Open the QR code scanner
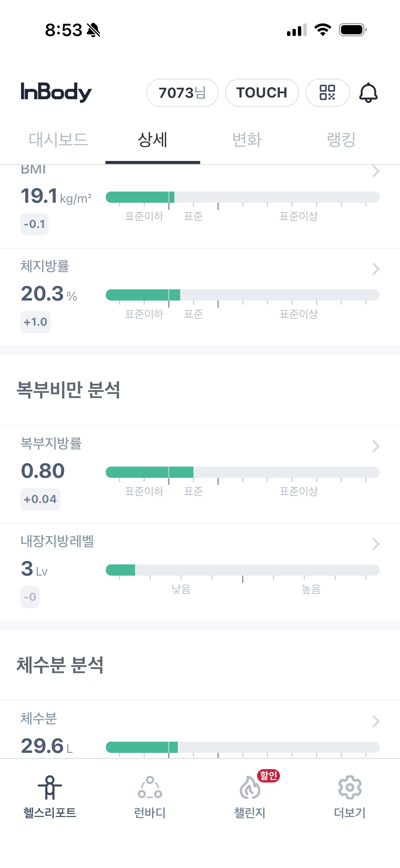 (x=327, y=92)
